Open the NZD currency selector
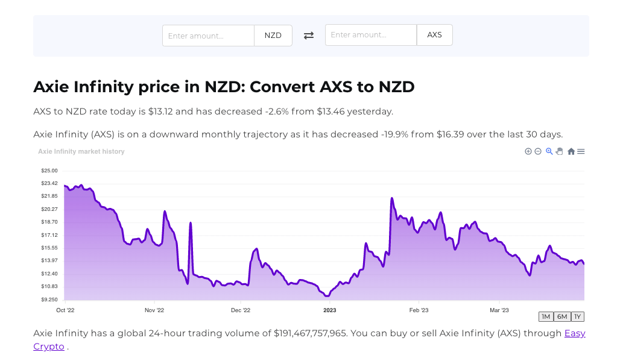This screenshot has width=623, height=364. (x=273, y=36)
